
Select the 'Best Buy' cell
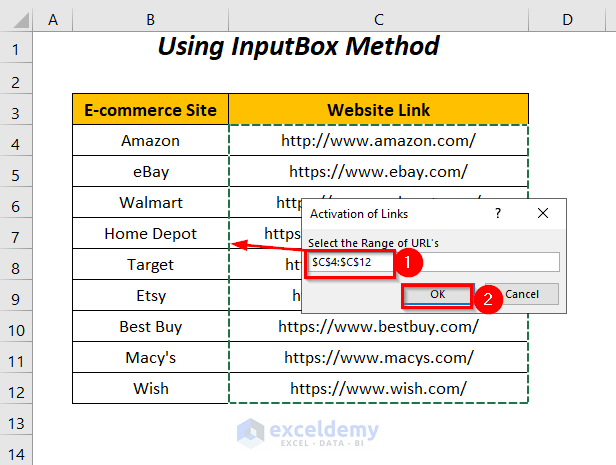pyautogui.click(x=150, y=326)
